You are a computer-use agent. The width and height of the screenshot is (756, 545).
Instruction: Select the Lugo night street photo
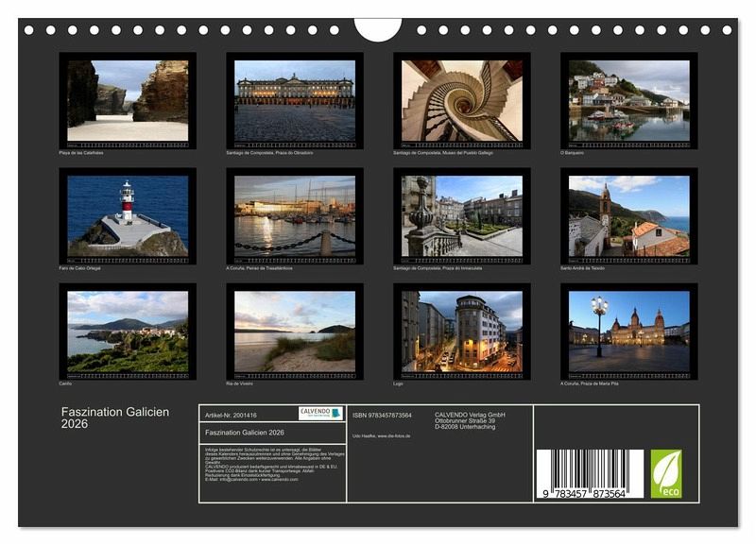coord(462,332)
